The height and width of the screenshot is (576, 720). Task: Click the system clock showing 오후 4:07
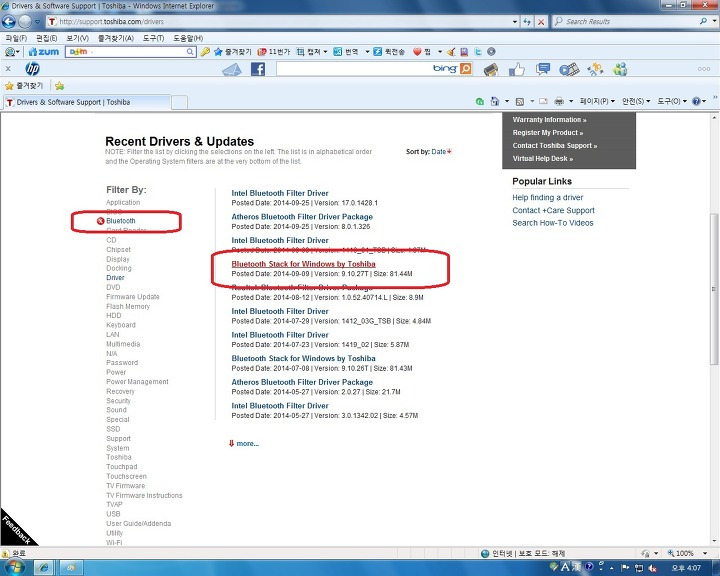[686, 568]
